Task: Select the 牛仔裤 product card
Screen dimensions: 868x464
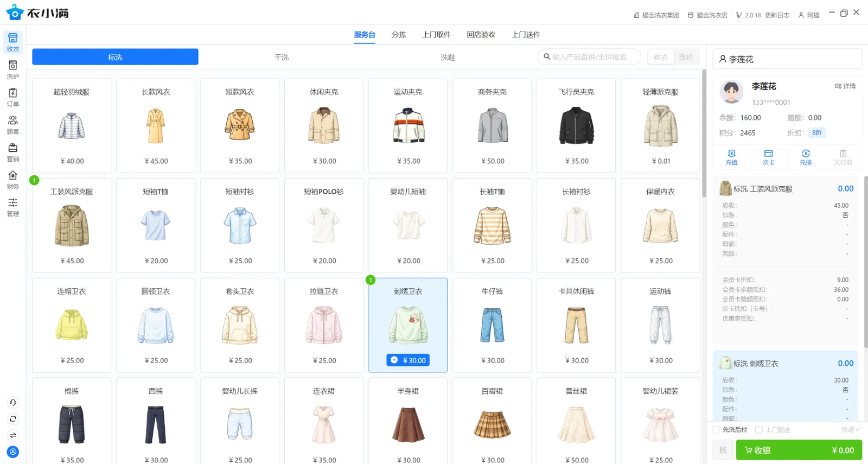Action: [492, 325]
